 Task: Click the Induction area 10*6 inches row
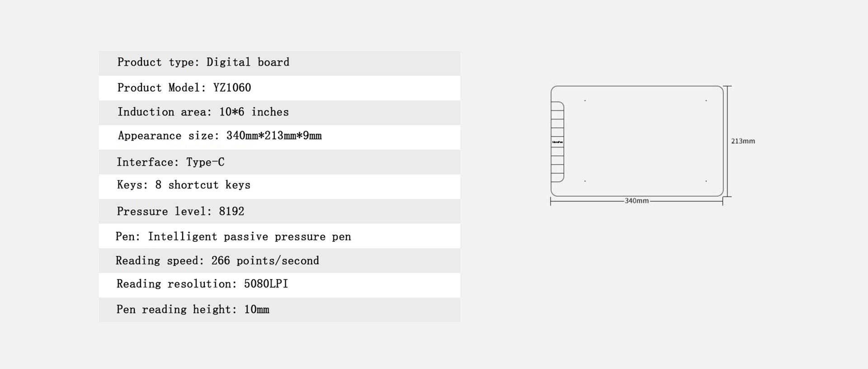[x=279, y=113]
